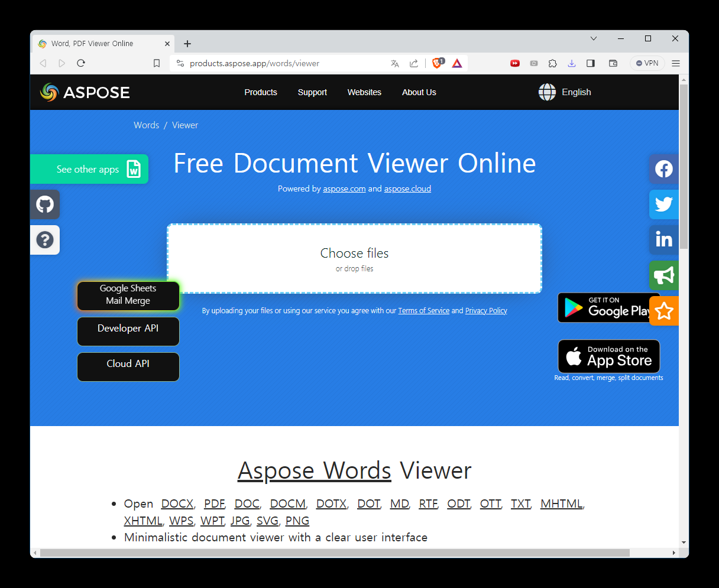This screenshot has height=588, width=719.
Task: Click the Cloud API button
Action: 128,367
